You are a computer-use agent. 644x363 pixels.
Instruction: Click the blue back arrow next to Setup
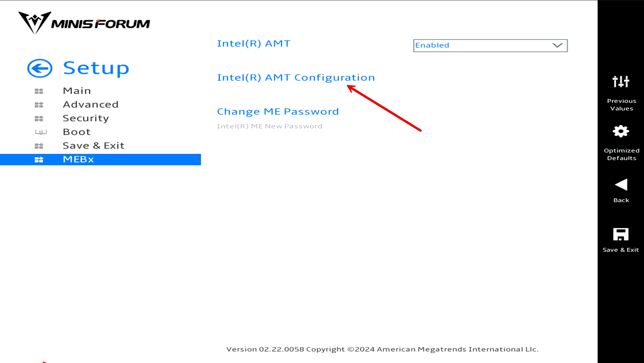39,68
